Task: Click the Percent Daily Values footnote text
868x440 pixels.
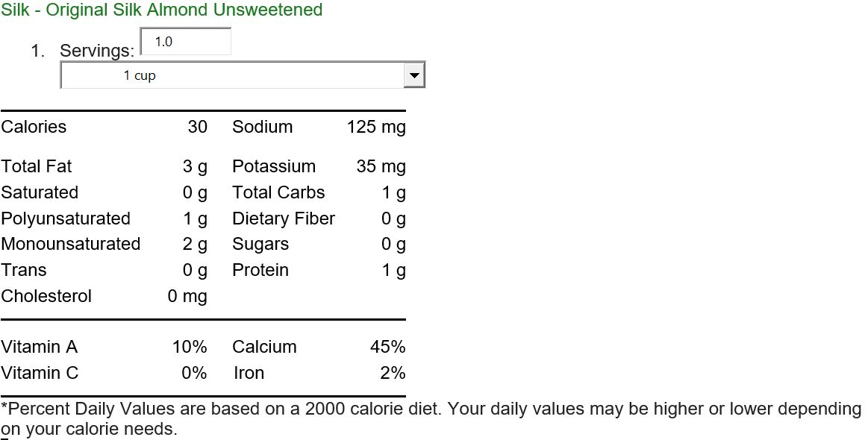Action: pyautogui.click(x=431, y=419)
